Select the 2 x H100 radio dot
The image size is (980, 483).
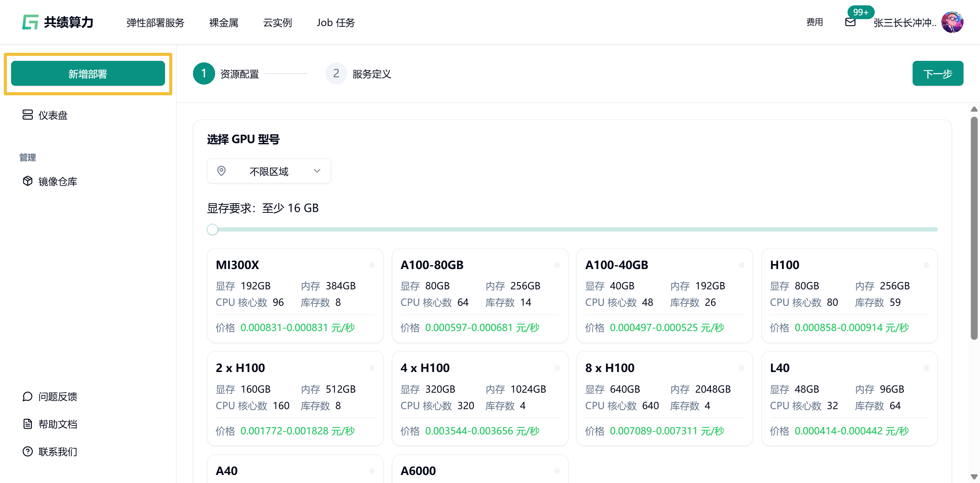372,368
